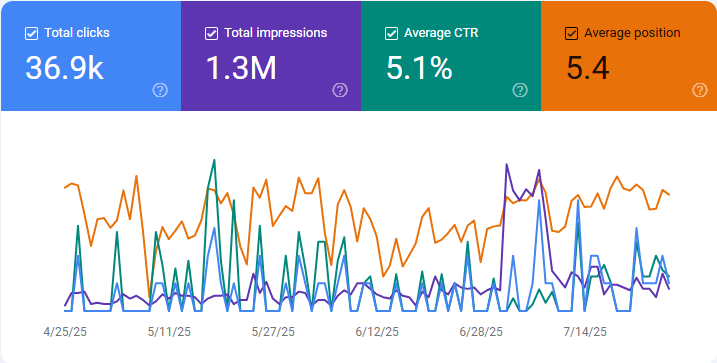Click the 5/11/25 date axis label

(169, 331)
